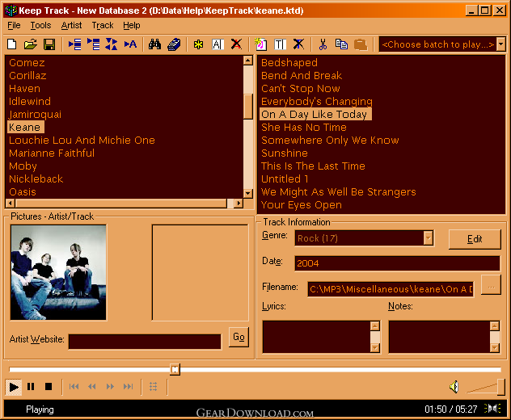The width and height of the screenshot is (511, 420).
Task: Click artist list horizontal scroll-right arrow
Action: pyautogui.click(x=239, y=204)
